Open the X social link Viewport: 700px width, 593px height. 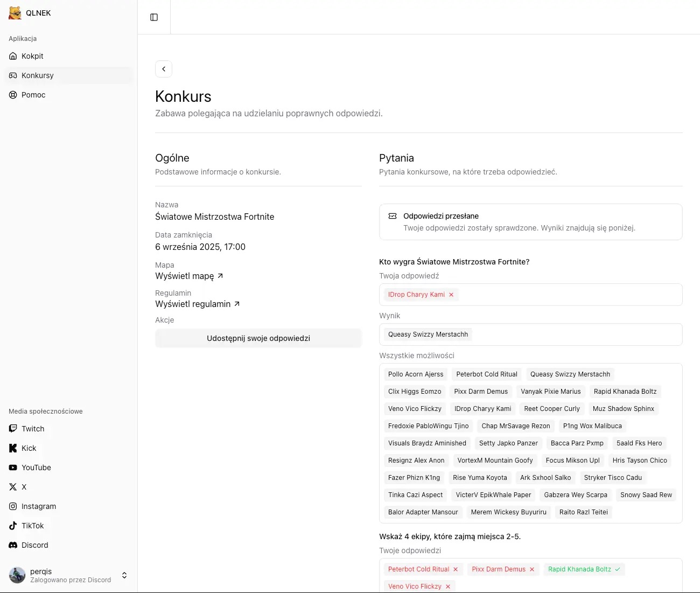(24, 487)
